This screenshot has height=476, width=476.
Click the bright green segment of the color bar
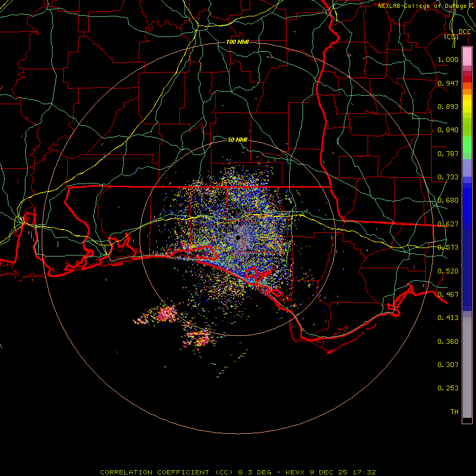tap(467, 144)
